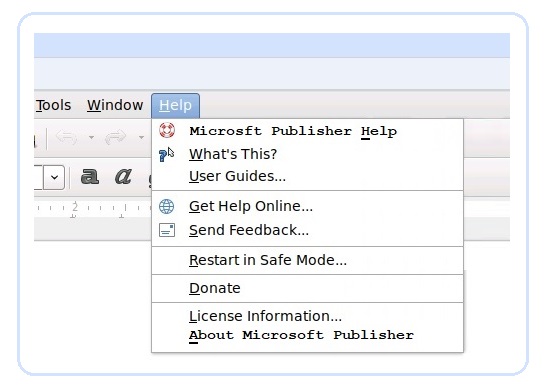Expand the Undo history dropdown arrow
The height and width of the screenshot is (392, 545).
click(x=91, y=137)
